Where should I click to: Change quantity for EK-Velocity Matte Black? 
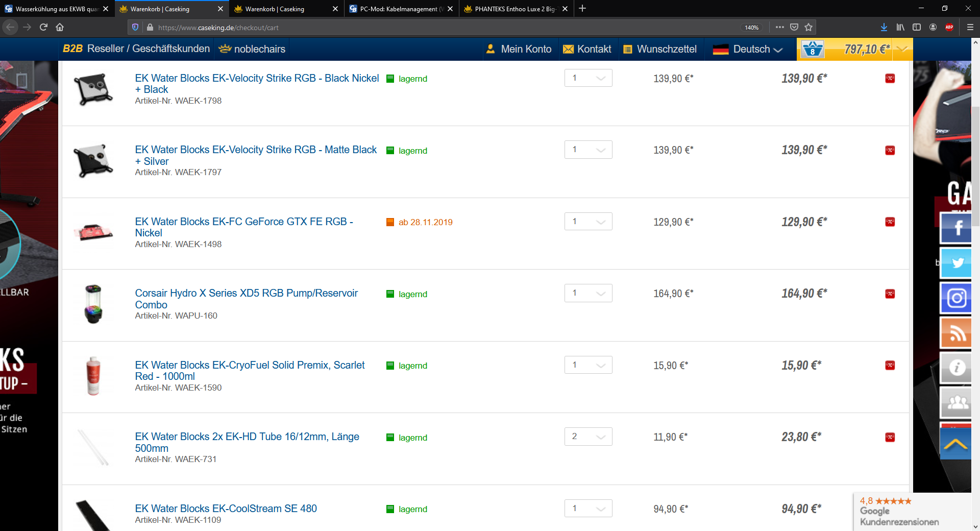(x=588, y=150)
